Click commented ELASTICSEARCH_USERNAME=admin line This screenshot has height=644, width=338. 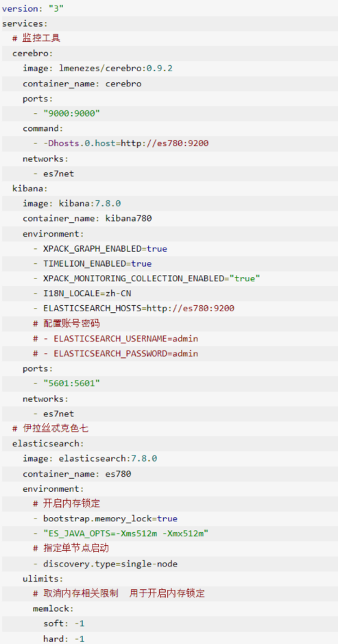click(x=116, y=338)
